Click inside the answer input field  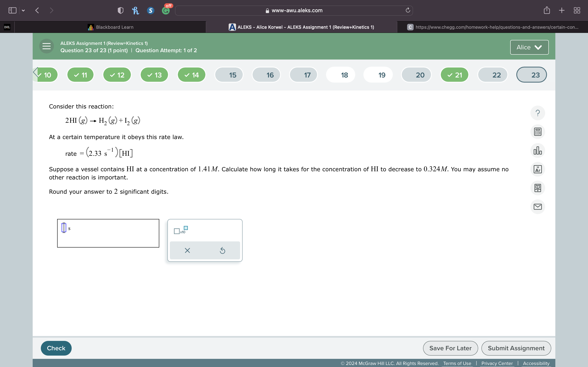[x=108, y=233]
